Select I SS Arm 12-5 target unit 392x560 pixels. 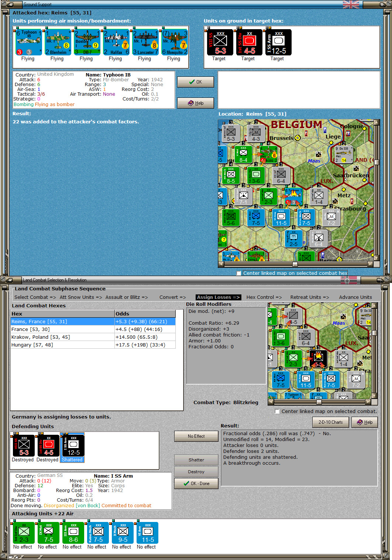click(x=278, y=42)
